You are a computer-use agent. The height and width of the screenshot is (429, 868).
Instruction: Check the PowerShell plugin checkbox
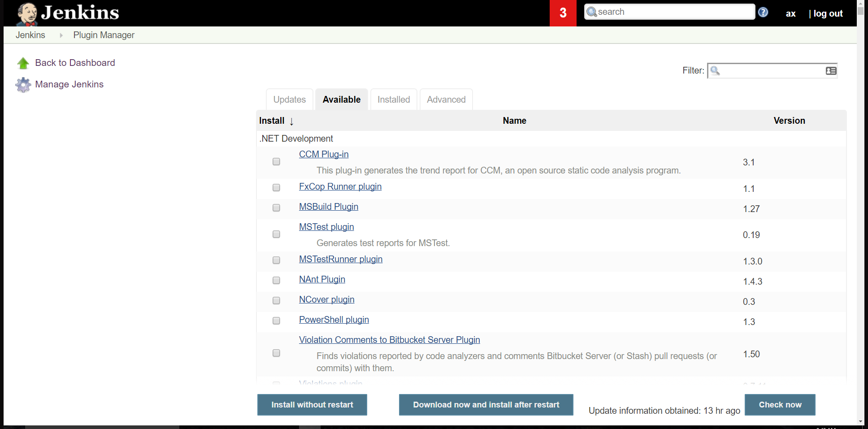point(276,321)
